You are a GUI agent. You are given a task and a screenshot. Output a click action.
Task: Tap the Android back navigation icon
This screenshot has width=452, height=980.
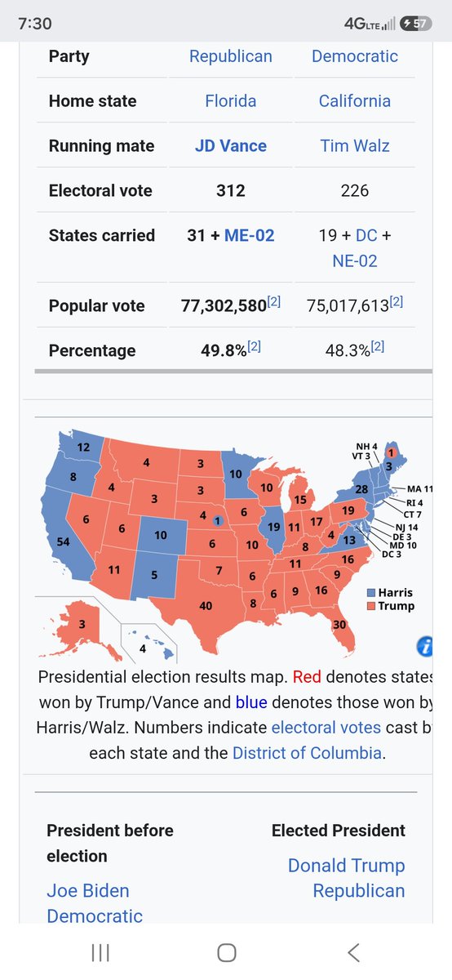pyautogui.click(x=353, y=951)
